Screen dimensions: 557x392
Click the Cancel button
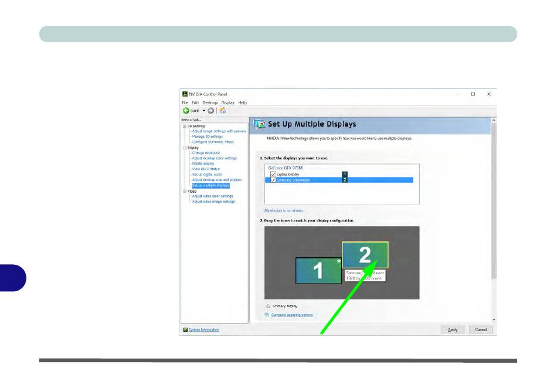click(x=481, y=330)
